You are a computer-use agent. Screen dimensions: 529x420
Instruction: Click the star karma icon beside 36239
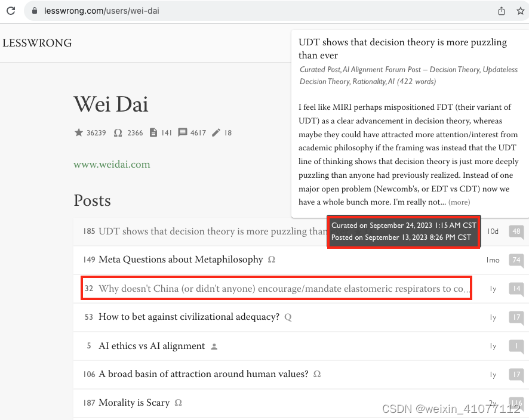pos(79,132)
